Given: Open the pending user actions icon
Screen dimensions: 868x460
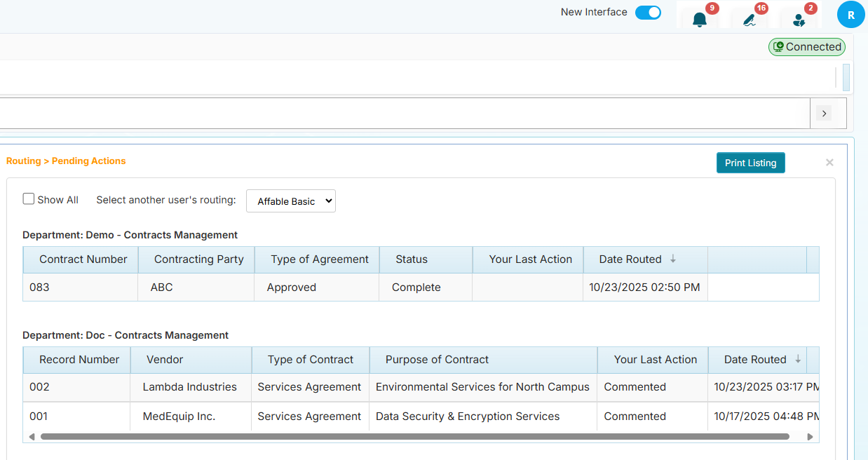Looking at the screenshot, I should pos(799,19).
